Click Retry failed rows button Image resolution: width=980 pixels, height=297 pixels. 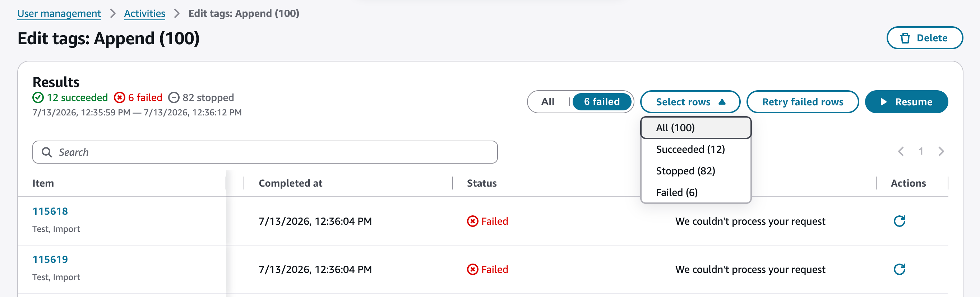[x=802, y=102]
